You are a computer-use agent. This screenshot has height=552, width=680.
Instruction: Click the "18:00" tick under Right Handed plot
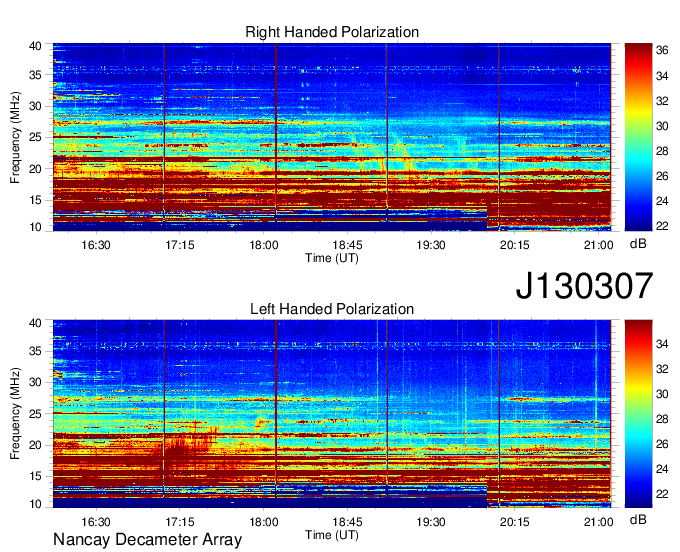click(264, 245)
